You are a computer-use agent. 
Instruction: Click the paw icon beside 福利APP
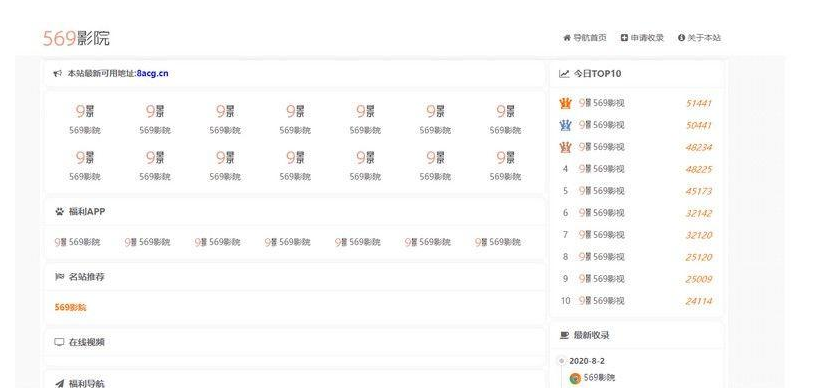coord(59,212)
